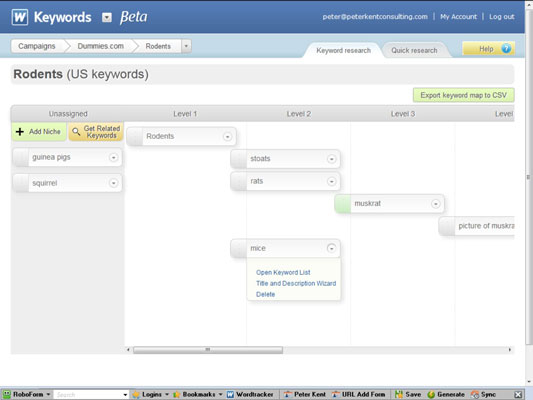Click the plus icon on Add Niche

click(20, 132)
